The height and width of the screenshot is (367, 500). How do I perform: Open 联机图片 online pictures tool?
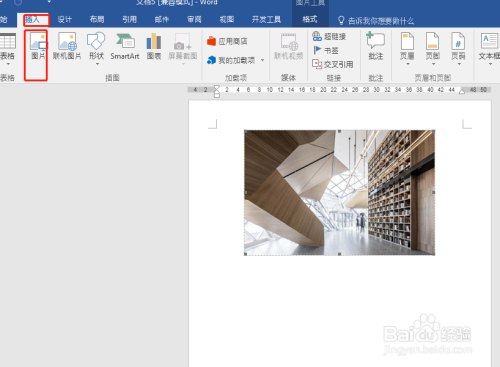pyautogui.click(x=67, y=46)
